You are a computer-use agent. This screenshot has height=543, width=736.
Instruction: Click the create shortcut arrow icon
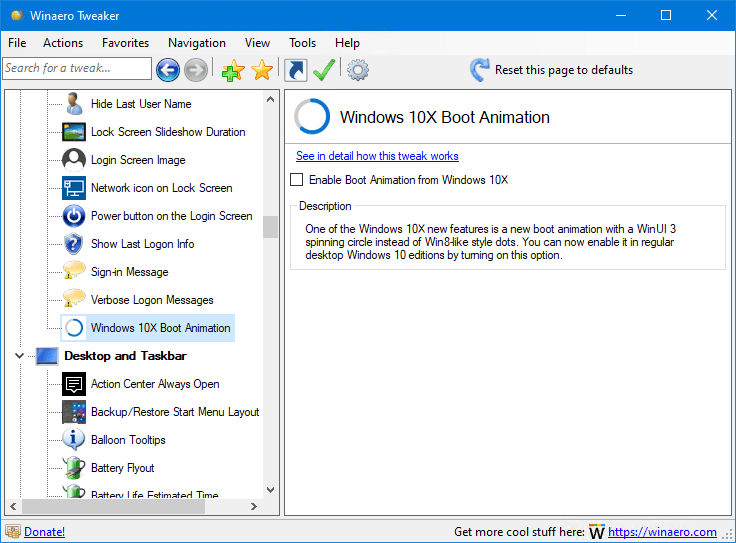(296, 70)
